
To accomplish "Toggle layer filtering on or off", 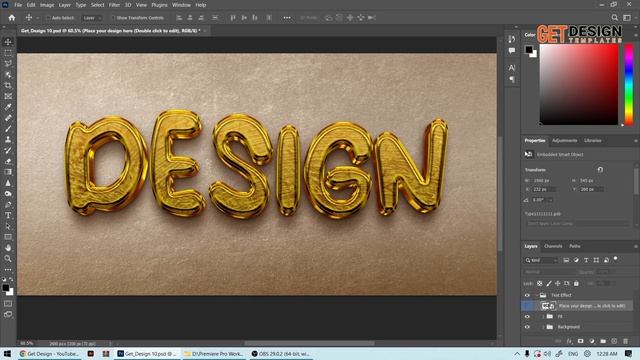I will 616,259.
